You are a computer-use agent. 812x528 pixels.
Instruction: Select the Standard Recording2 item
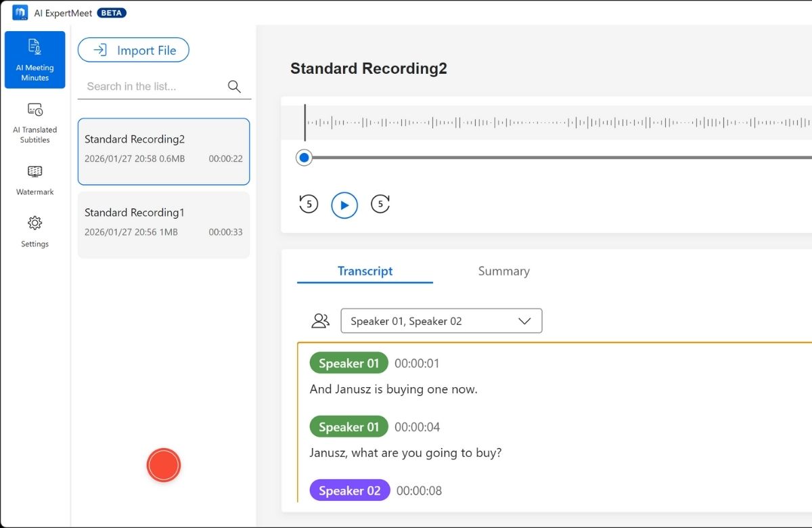(x=164, y=152)
